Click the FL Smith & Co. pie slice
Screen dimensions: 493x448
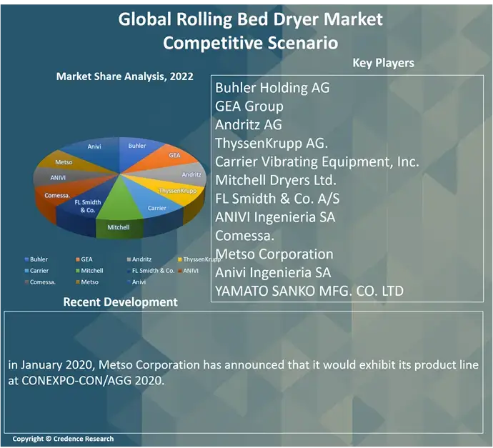click(x=87, y=207)
